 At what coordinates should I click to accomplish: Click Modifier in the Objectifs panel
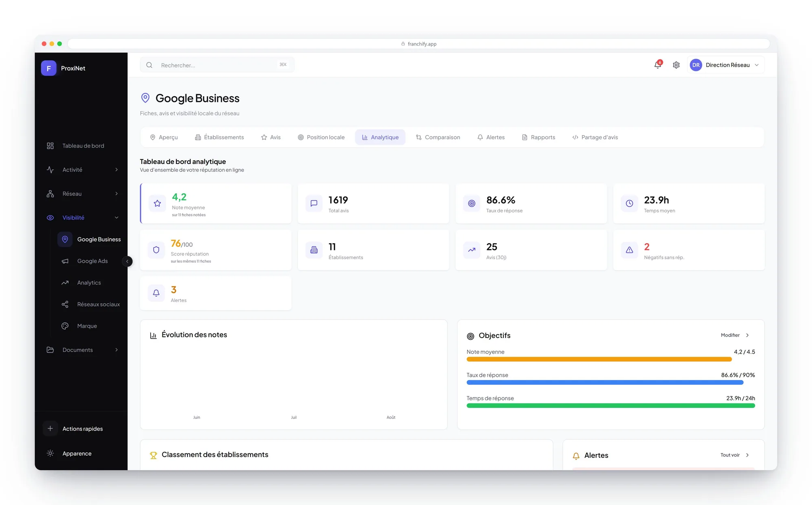[x=730, y=335]
